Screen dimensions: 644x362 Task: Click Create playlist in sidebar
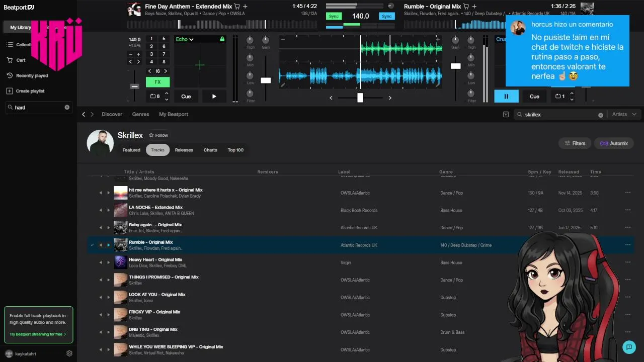coord(26,91)
